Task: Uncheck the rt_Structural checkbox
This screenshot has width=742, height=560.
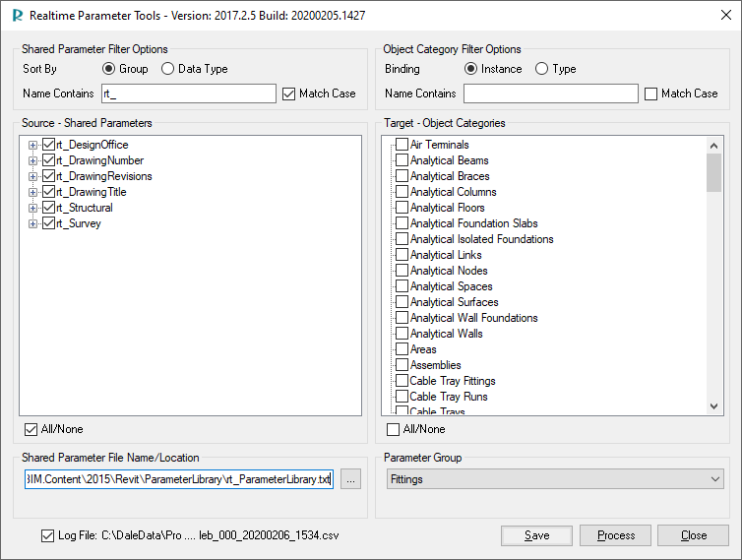Action: pos(49,208)
